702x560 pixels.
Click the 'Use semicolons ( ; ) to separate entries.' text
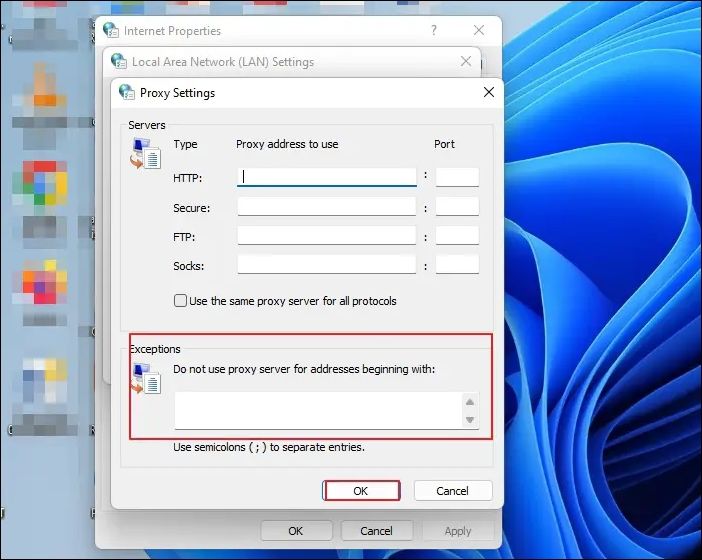269,447
